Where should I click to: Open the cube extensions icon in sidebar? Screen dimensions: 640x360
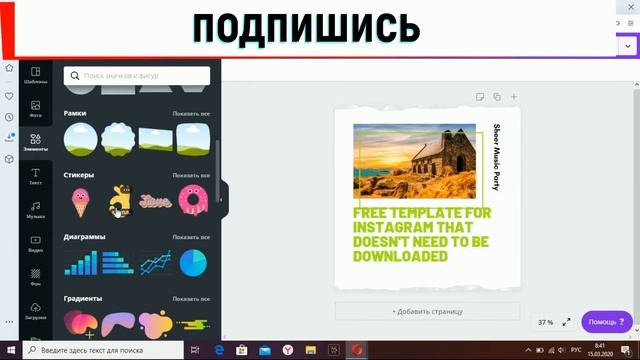coord(9,159)
